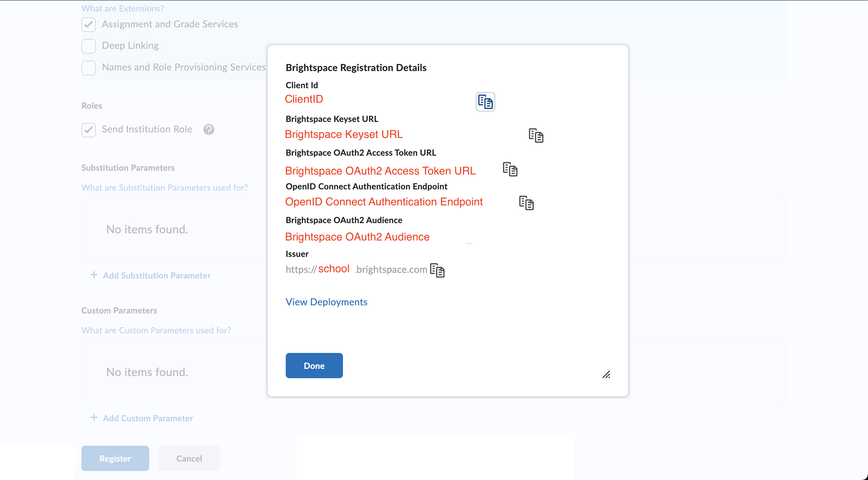868x480 pixels.
Task: Enable Deep Linking checkbox
Action: pyautogui.click(x=89, y=46)
